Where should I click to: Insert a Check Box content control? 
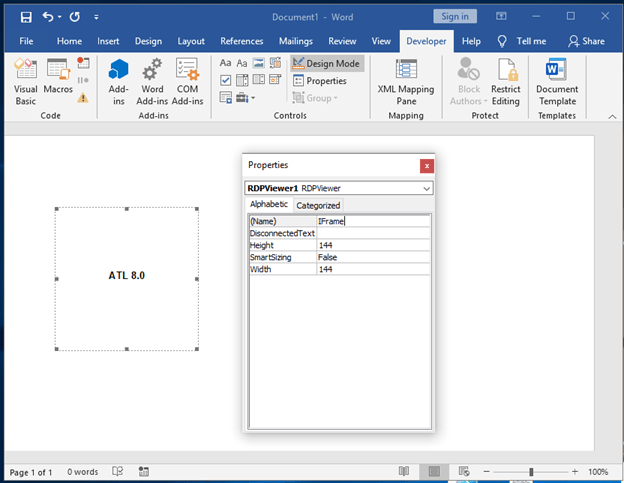[x=225, y=80]
